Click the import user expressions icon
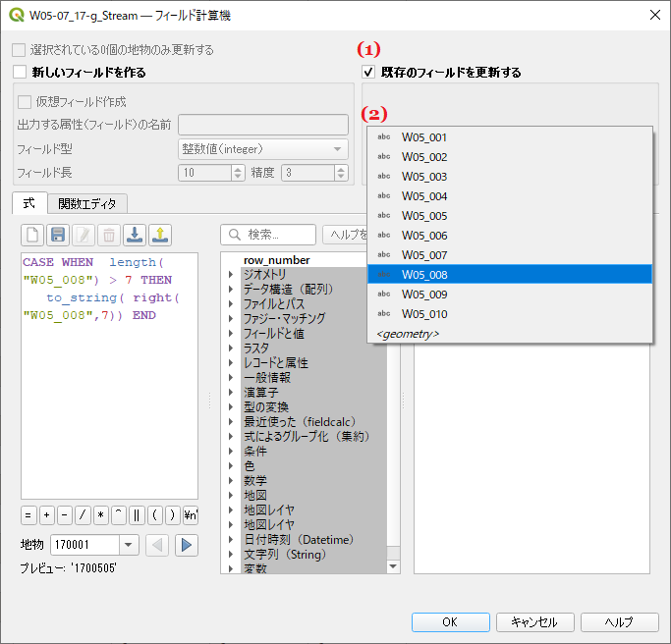The height and width of the screenshot is (644, 671). (135, 235)
